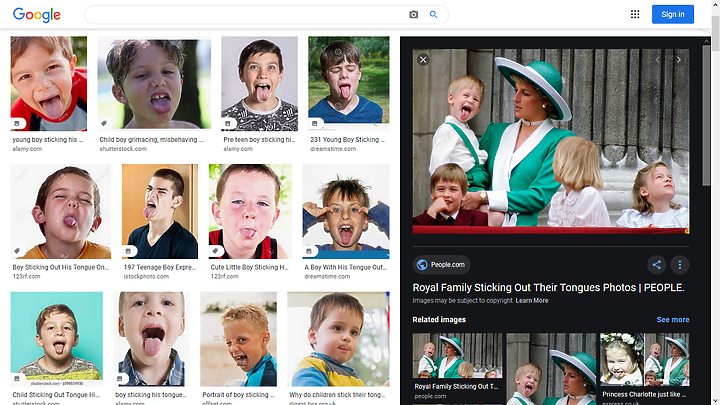The width and height of the screenshot is (720, 405).
Task: Click licensable badge on 'young boy sticking' image
Action: [x=17, y=124]
